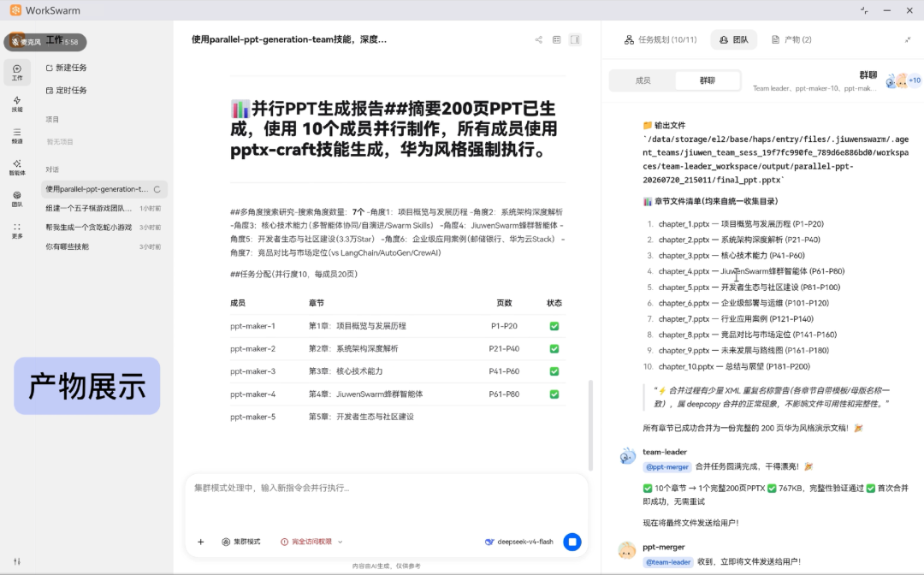Click the green checkmark for ppt-maker-3
Image resolution: width=924 pixels, height=575 pixels.
pos(554,371)
